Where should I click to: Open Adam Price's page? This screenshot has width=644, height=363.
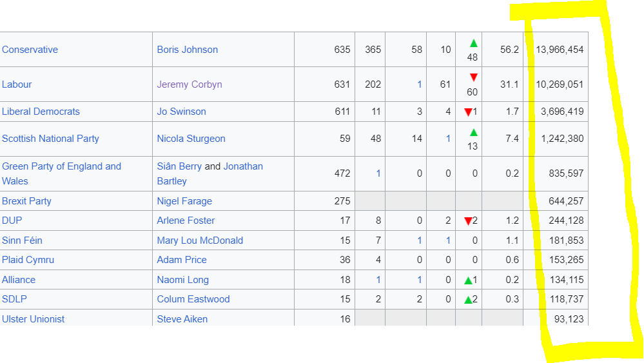182,260
